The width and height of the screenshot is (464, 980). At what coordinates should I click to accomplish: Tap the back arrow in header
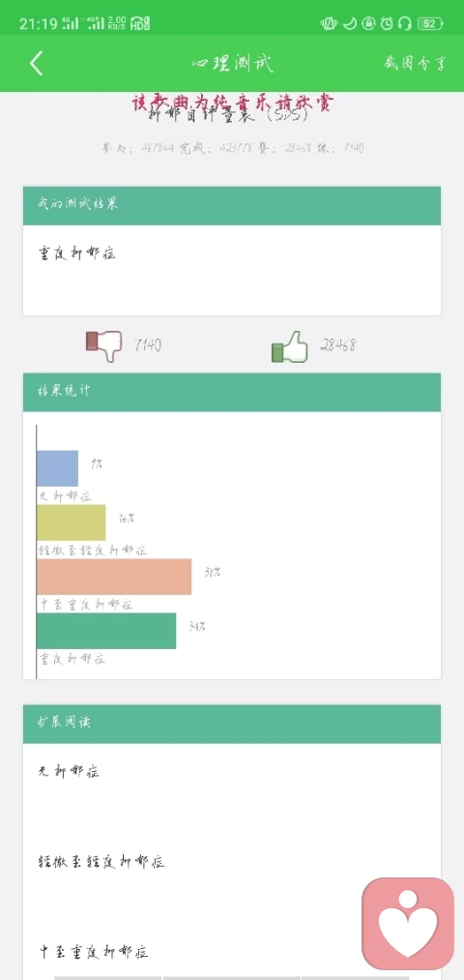36,63
